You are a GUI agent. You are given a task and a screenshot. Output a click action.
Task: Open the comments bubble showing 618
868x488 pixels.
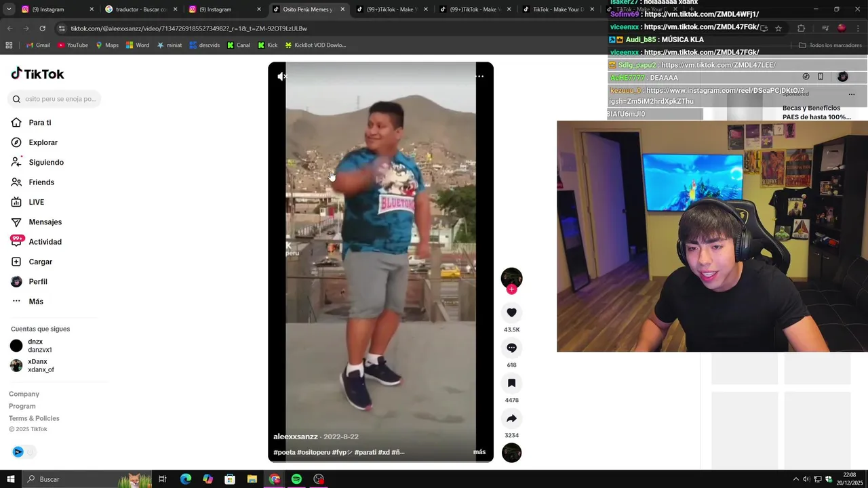click(511, 348)
